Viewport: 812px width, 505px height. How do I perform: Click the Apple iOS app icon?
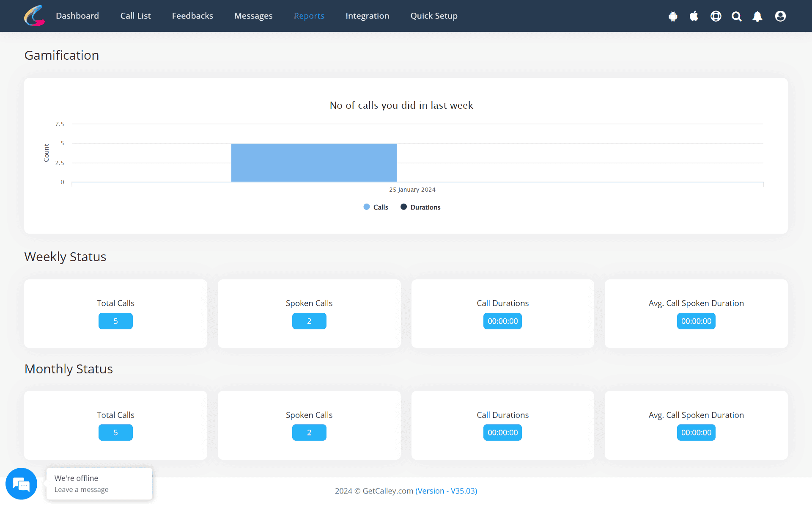(694, 16)
